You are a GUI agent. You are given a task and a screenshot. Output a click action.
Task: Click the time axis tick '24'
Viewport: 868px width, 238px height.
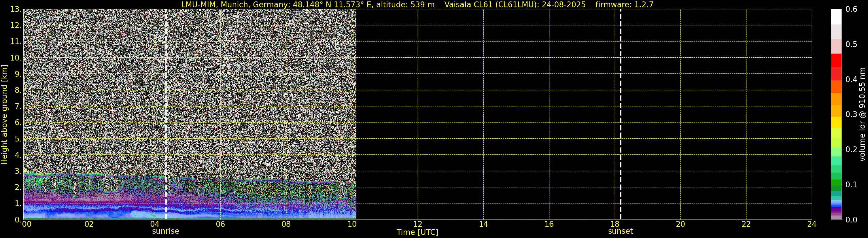(812, 224)
